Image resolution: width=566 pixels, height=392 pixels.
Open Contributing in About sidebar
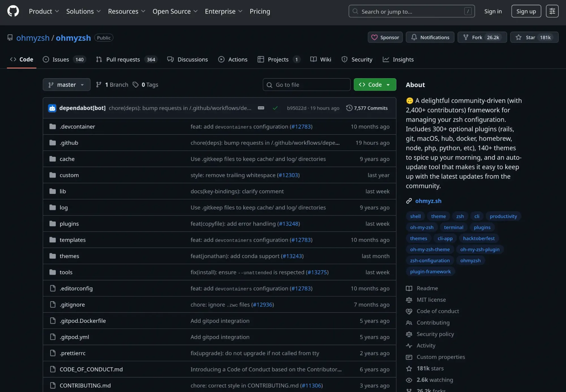pyautogui.click(x=433, y=323)
